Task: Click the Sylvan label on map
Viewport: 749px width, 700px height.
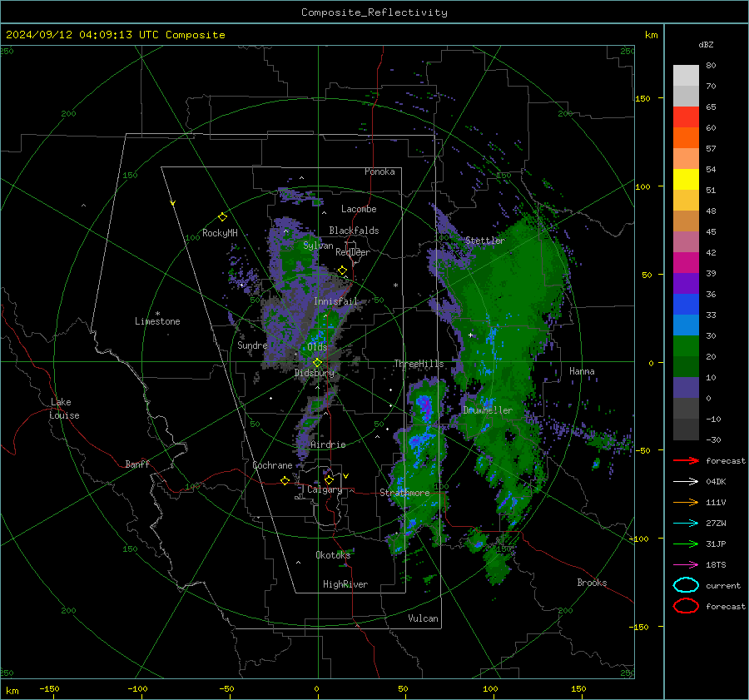Action: click(x=318, y=246)
